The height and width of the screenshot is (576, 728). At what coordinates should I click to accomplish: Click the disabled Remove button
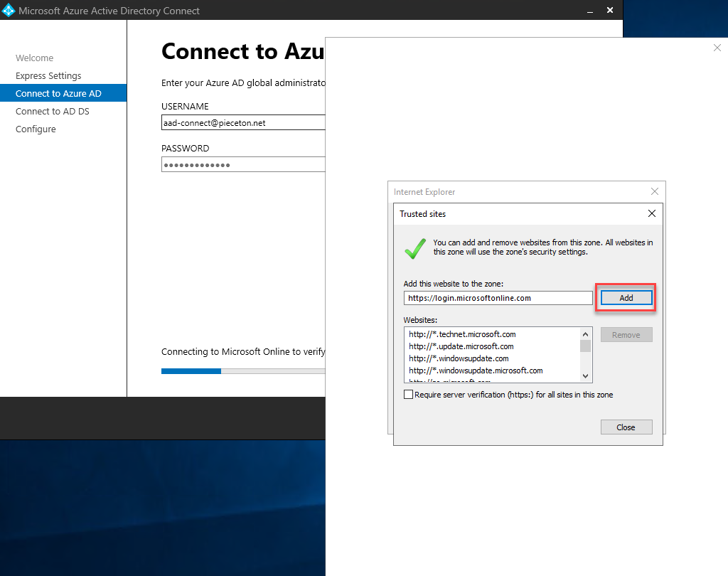point(626,335)
